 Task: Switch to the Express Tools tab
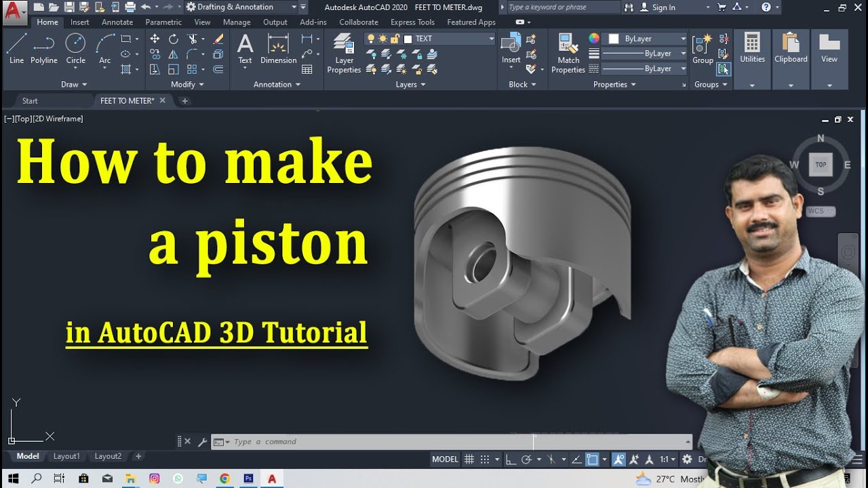(412, 22)
